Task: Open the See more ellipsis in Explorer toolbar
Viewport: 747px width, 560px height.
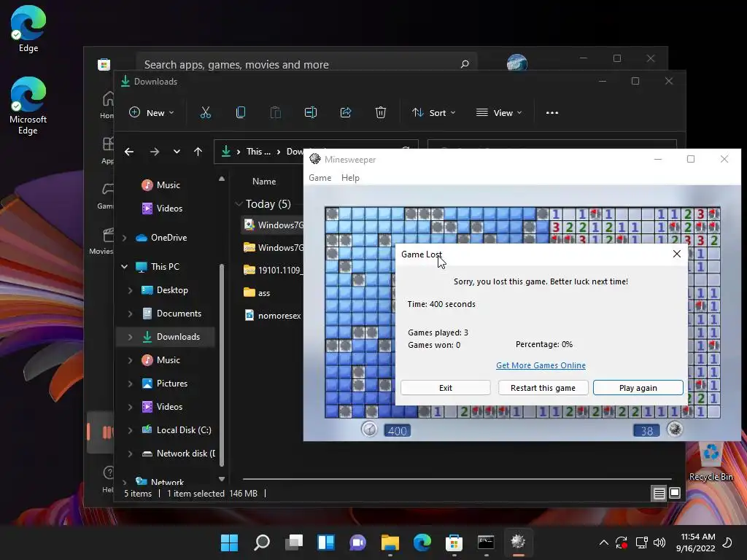Action: point(552,113)
